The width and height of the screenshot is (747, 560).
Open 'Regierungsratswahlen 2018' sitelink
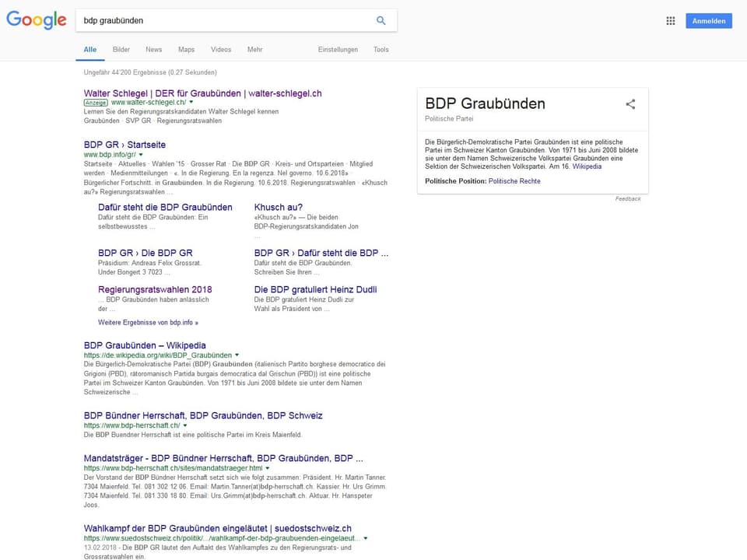(x=155, y=289)
